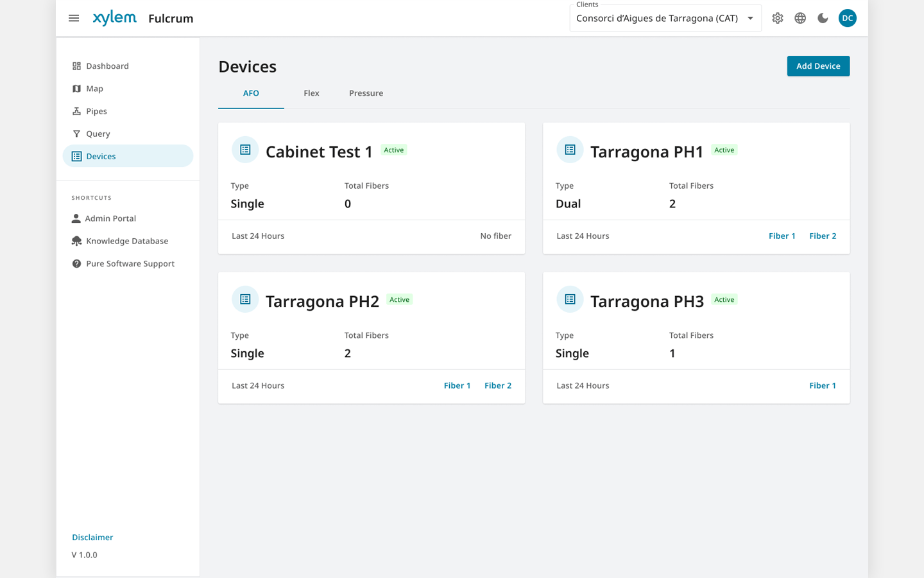Click the Tarragona PH3 device icon
Screen dimensions: 924x578
tap(570, 299)
